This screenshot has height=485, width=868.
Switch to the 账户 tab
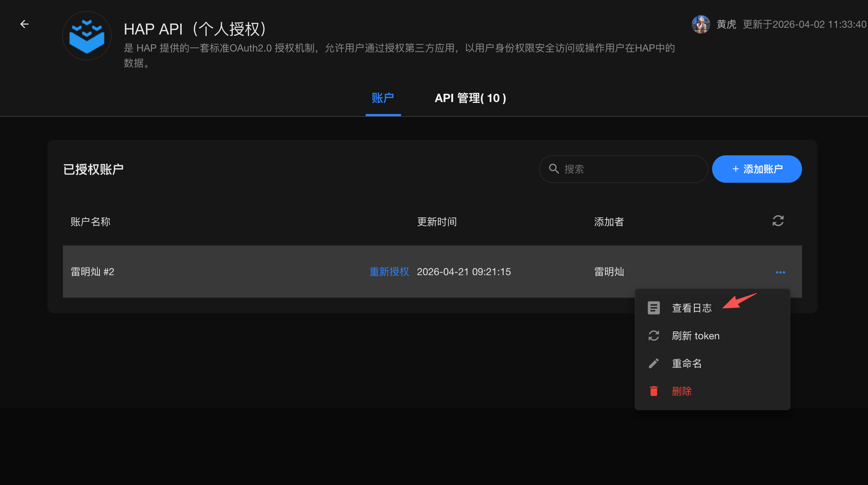[383, 98]
